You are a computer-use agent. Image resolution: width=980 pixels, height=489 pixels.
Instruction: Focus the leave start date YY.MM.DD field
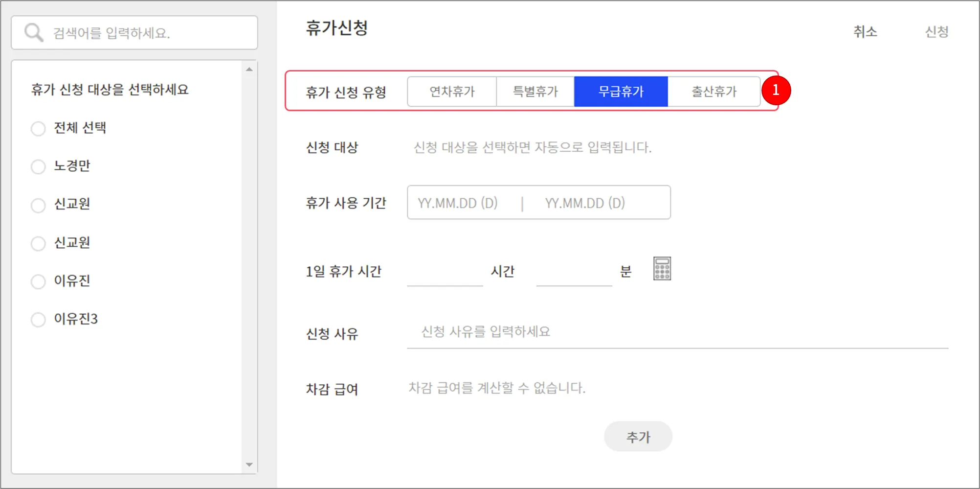pos(458,203)
